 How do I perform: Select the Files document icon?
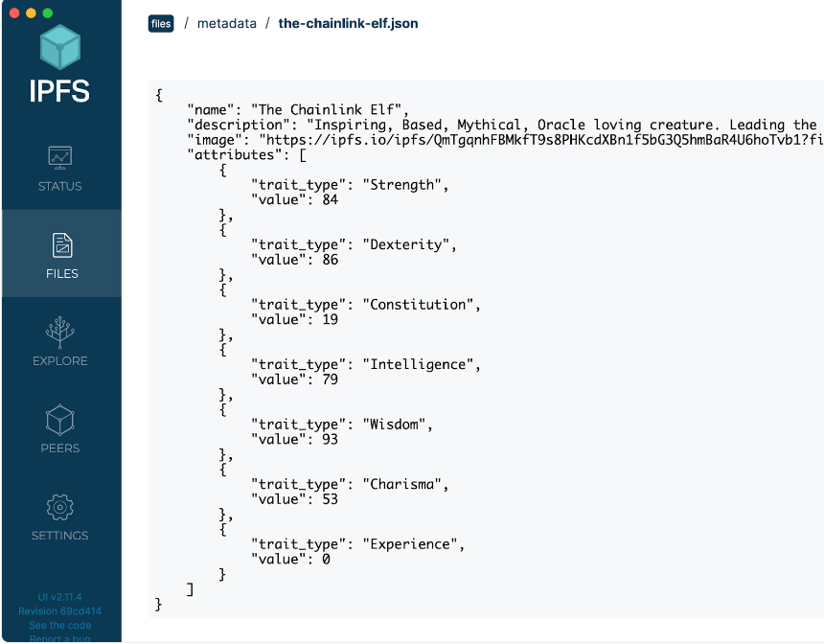click(x=62, y=245)
